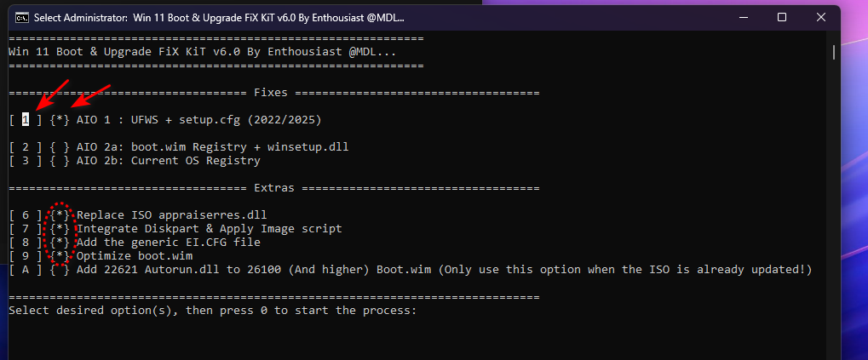Click option number 6 in brackets
Viewport: 868px width, 360px height.
pyautogui.click(x=26, y=214)
